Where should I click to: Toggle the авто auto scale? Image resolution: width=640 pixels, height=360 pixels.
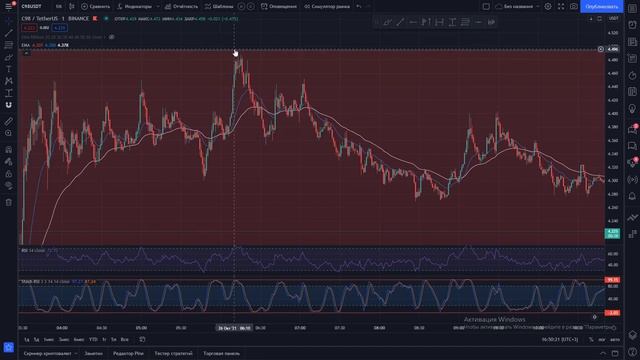[615, 340]
